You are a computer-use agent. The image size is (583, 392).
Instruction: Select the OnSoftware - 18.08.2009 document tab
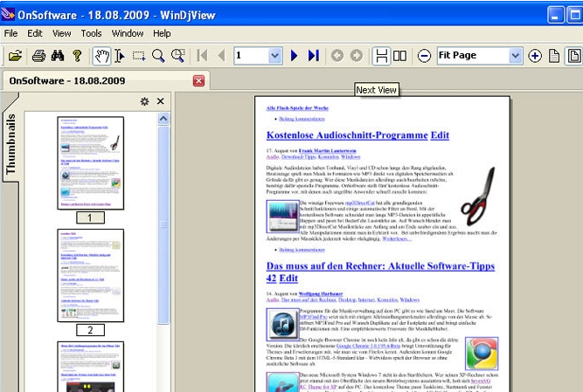(106, 81)
